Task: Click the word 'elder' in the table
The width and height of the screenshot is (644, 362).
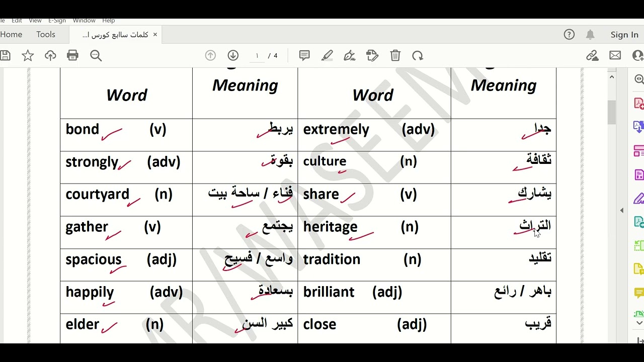Action: click(83, 324)
